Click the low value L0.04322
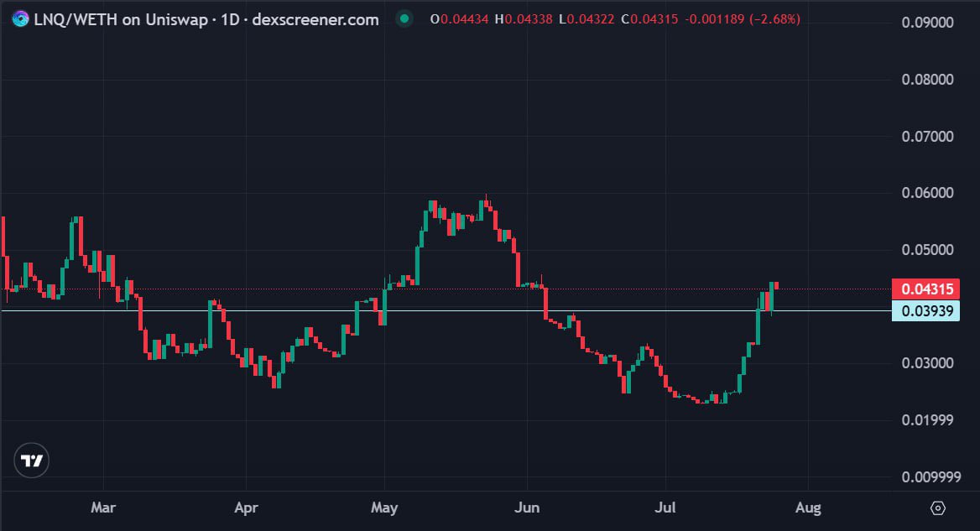The height and width of the screenshot is (531, 980). [586, 19]
